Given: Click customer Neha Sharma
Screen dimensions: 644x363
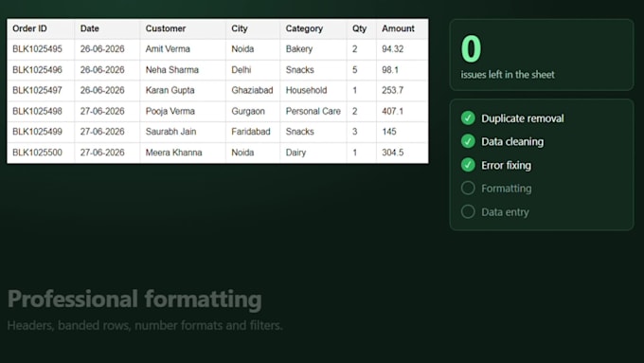Looking at the screenshot, I should 172,70.
